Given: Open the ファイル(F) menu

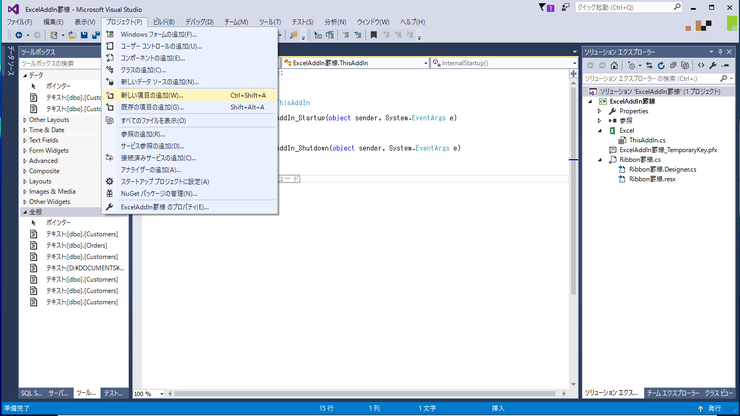Looking at the screenshot, I should click(19, 22).
